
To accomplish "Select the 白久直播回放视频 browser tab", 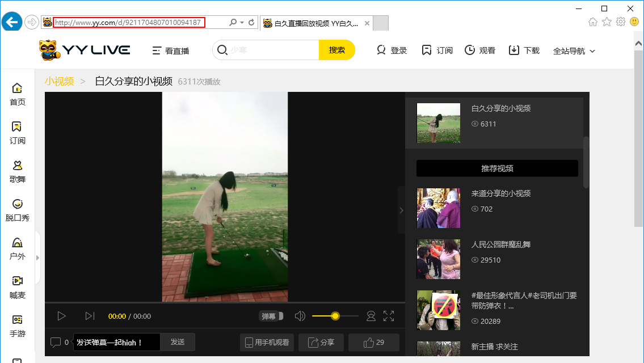I will click(315, 23).
